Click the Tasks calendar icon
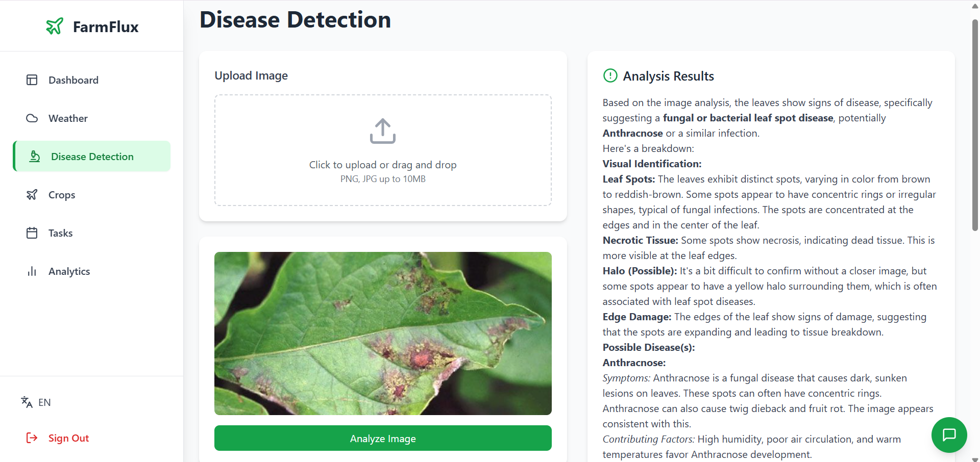The width and height of the screenshot is (980, 462). pos(32,233)
